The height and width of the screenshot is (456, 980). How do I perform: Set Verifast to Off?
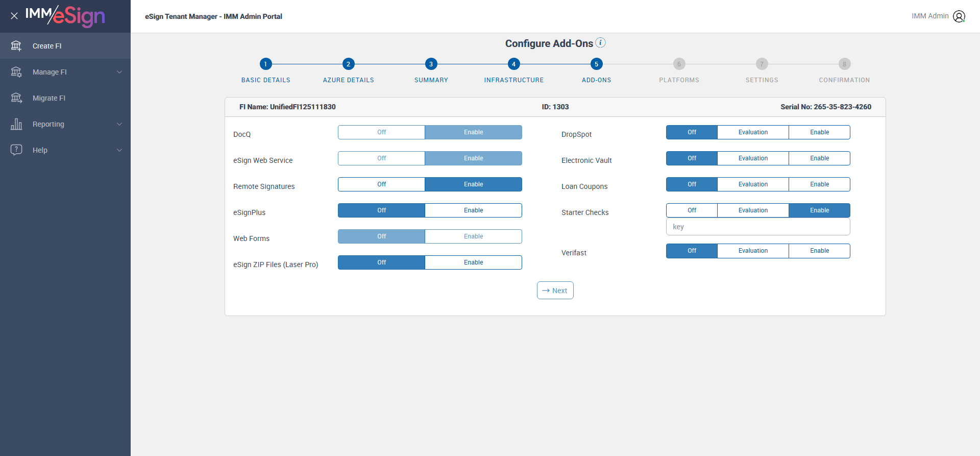point(692,251)
